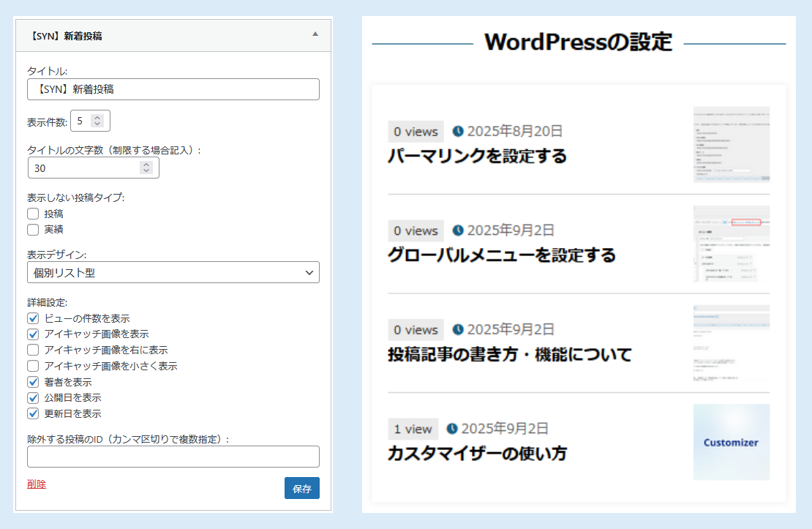The image size is (812, 529).
Task: Click inside the 除外する投稿のID input field
Action: [x=173, y=457]
